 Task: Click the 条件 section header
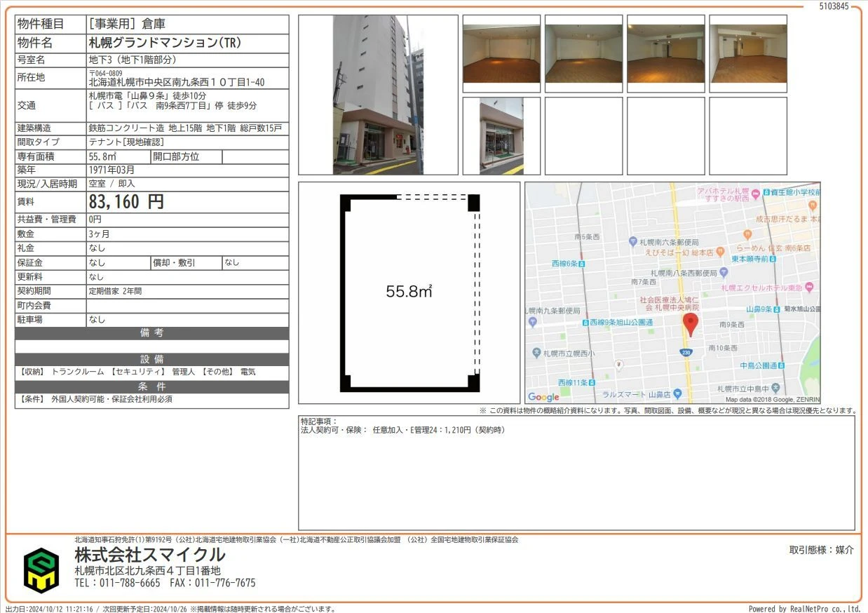[x=151, y=386]
